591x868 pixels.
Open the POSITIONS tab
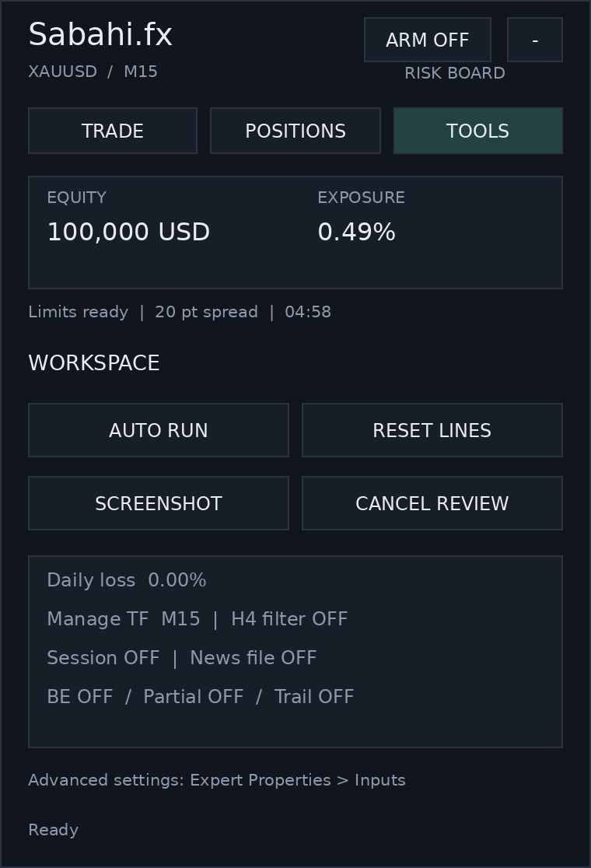295,131
